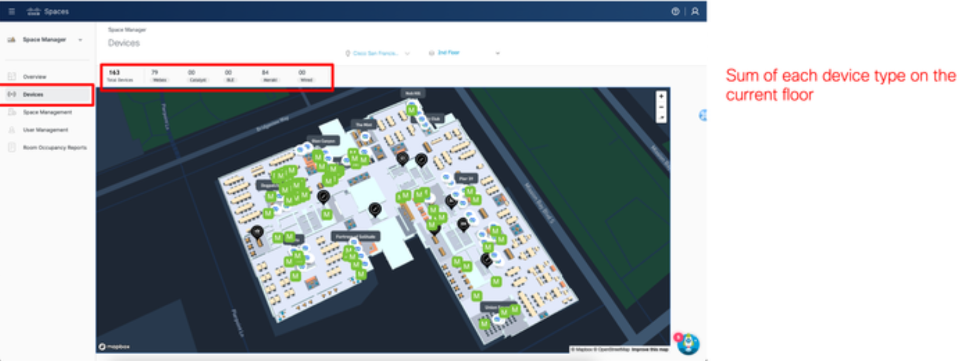Zoom out on the map
Screen dimensions: 980x361
[x=661, y=107]
